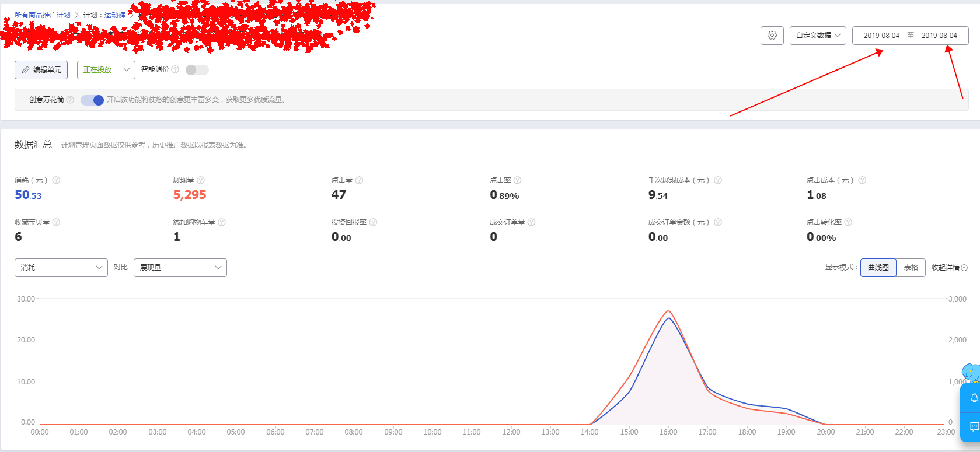Show help for 收藏宝贝量
This screenshot has height=452, width=980.
point(56,222)
